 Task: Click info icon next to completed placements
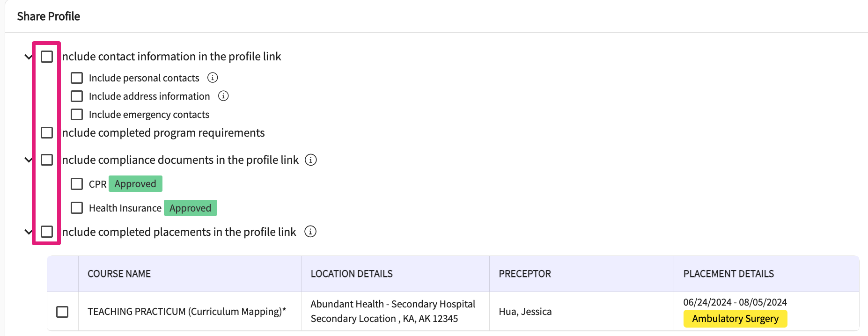click(310, 232)
